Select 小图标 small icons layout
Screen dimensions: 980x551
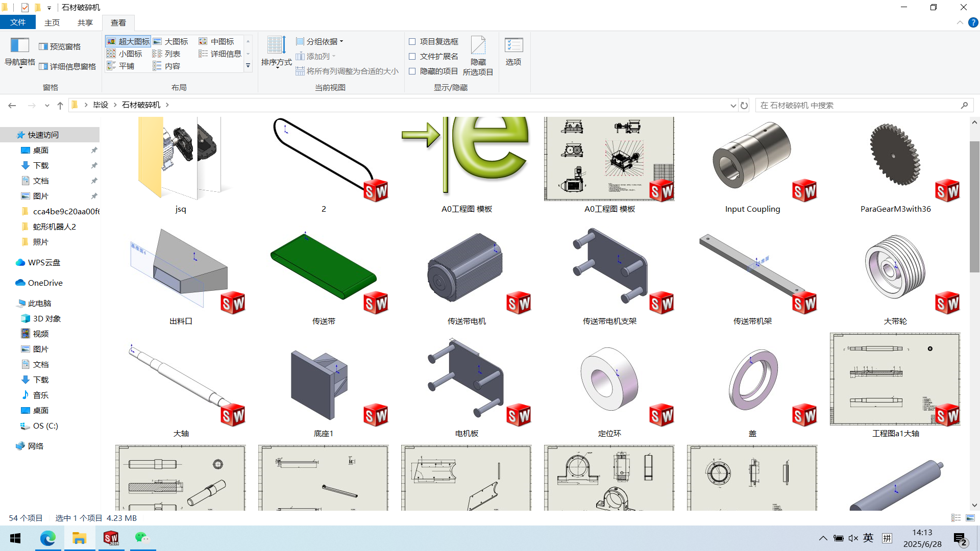point(125,54)
